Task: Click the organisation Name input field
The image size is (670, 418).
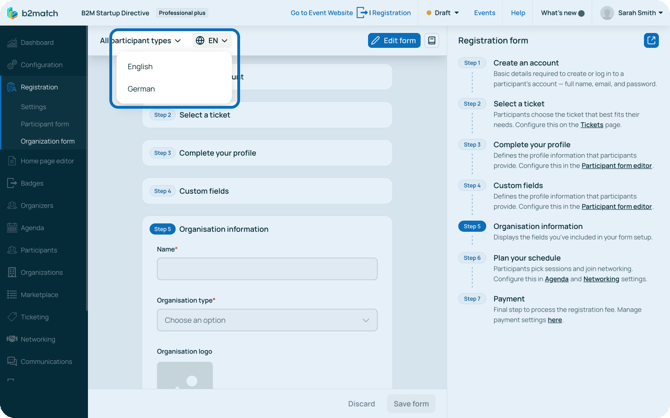Action: pyautogui.click(x=267, y=269)
